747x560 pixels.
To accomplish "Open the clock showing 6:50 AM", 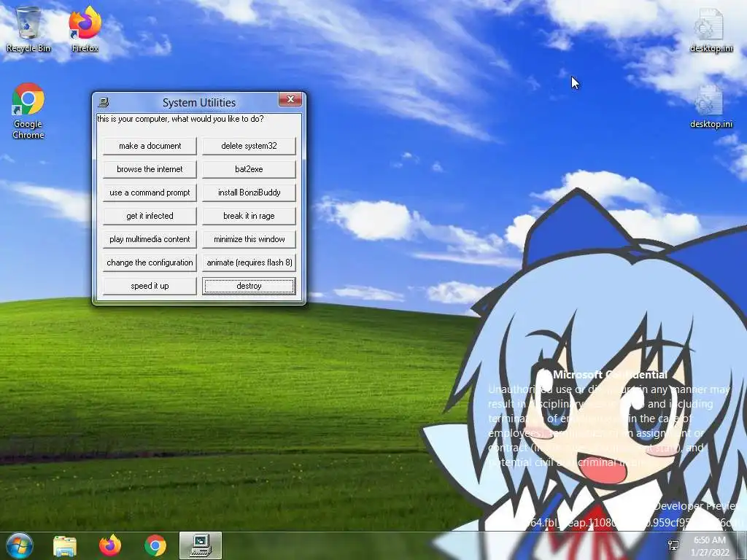I will pyautogui.click(x=710, y=545).
